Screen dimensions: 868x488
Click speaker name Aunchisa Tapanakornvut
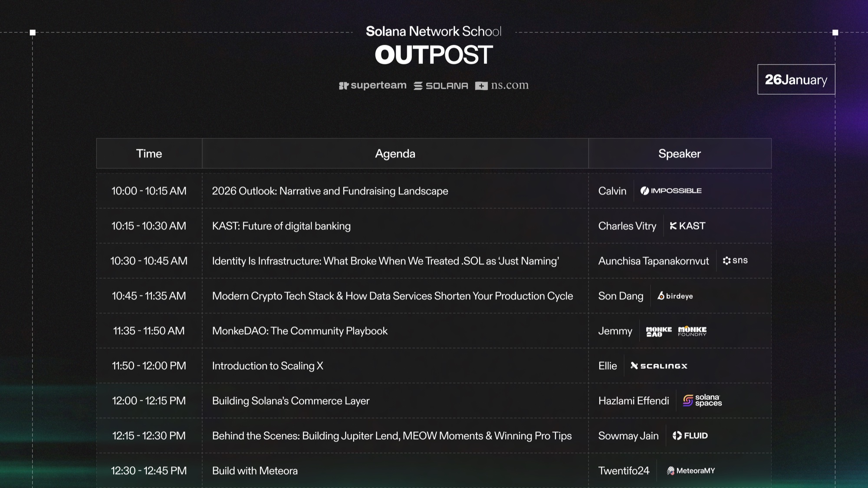point(654,261)
